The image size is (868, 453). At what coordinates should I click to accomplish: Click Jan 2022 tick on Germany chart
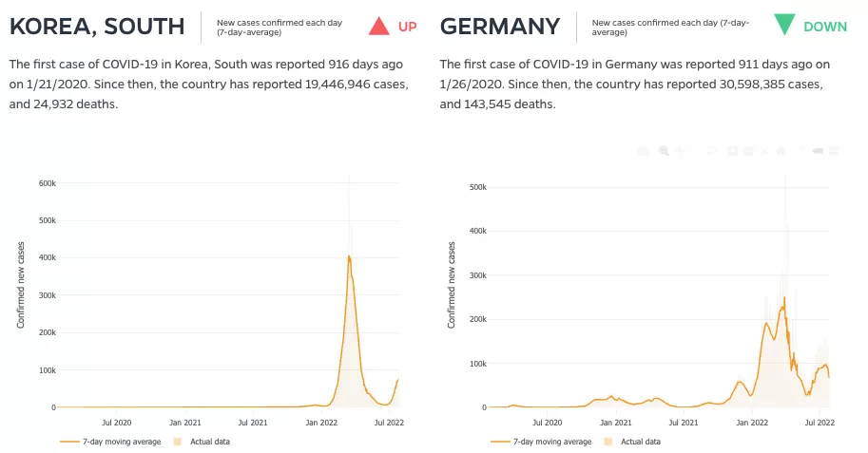[752, 423]
